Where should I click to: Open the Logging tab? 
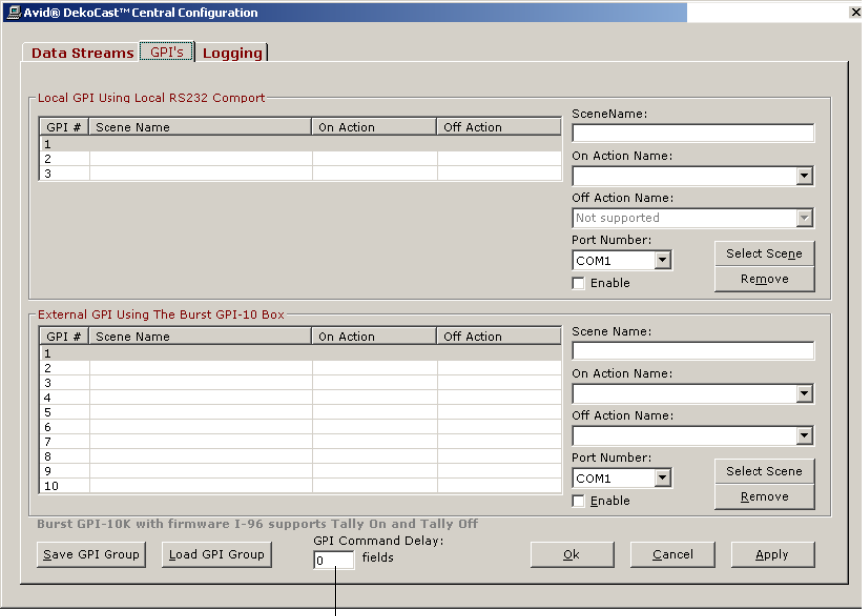[x=232, y=52]
